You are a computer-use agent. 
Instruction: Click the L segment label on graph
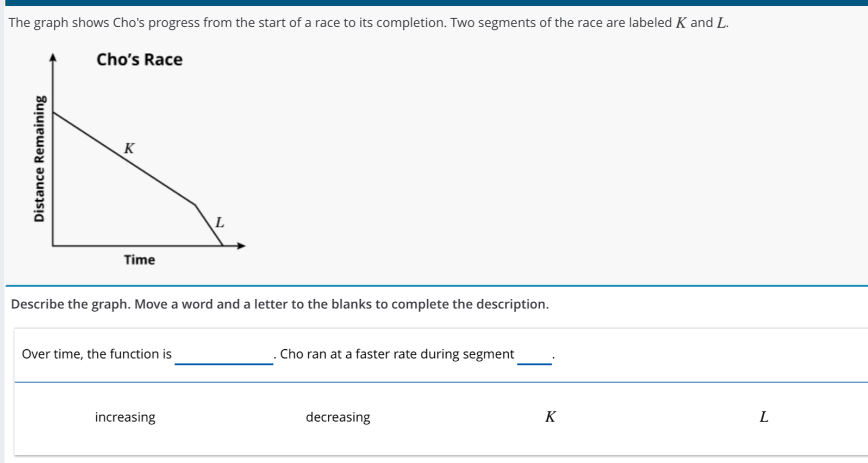coord(220,223)
